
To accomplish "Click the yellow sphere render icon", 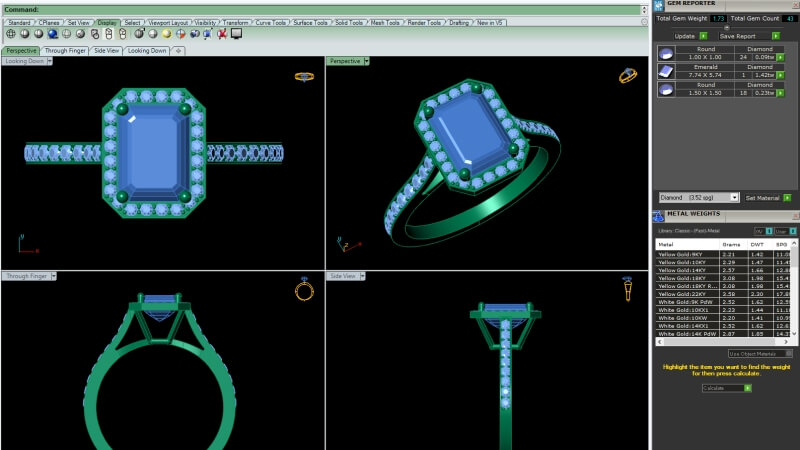I will (x=167, y=34).
